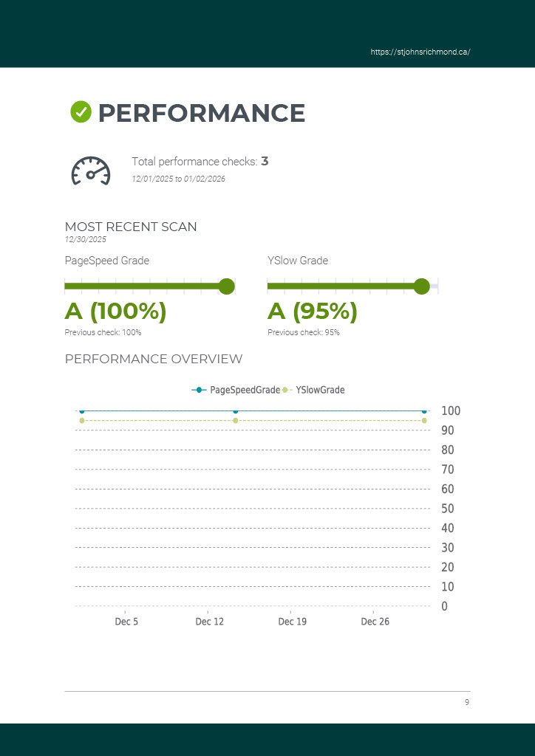Select the first PageSpeedGrade data point
Image resolution: width=535 pixels, height=756 pixels.
pos(82,411)
